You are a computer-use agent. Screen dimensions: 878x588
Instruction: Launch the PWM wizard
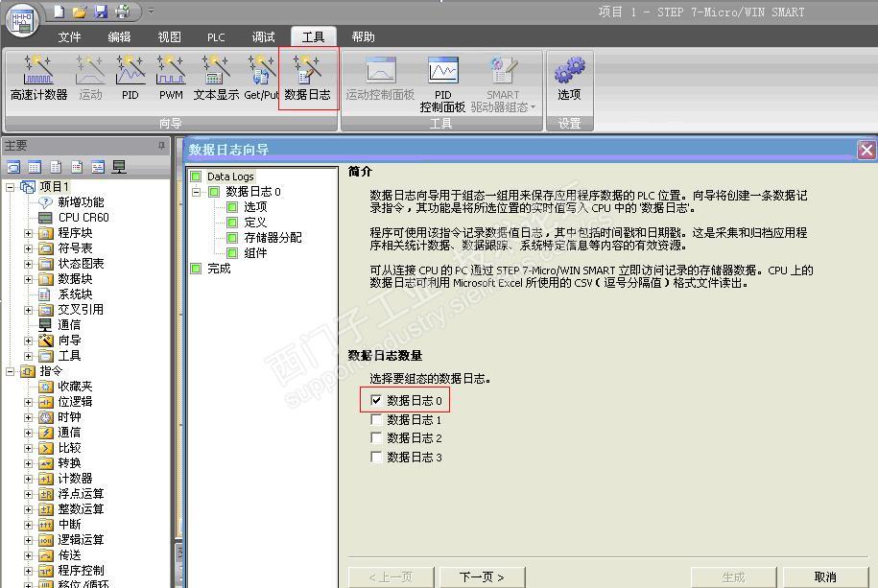[x=171, y=79]
